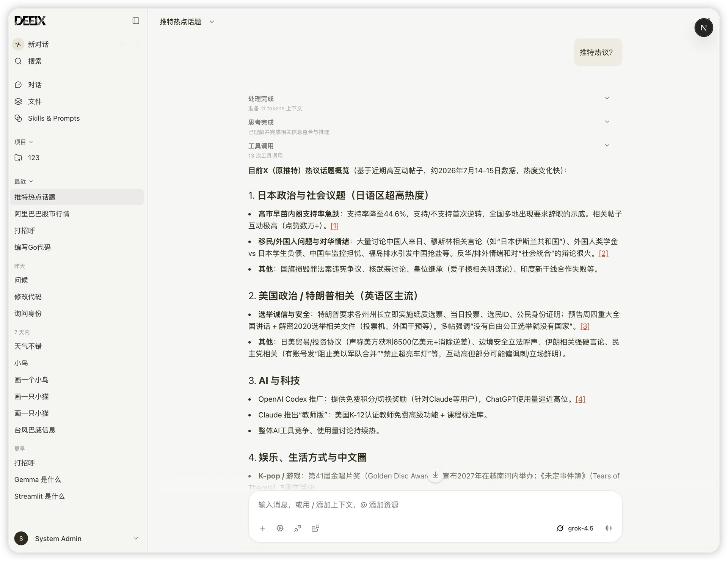728x561 pixels.
Task: Open the grok-4.5 model selector
Action: pos(575,528)
